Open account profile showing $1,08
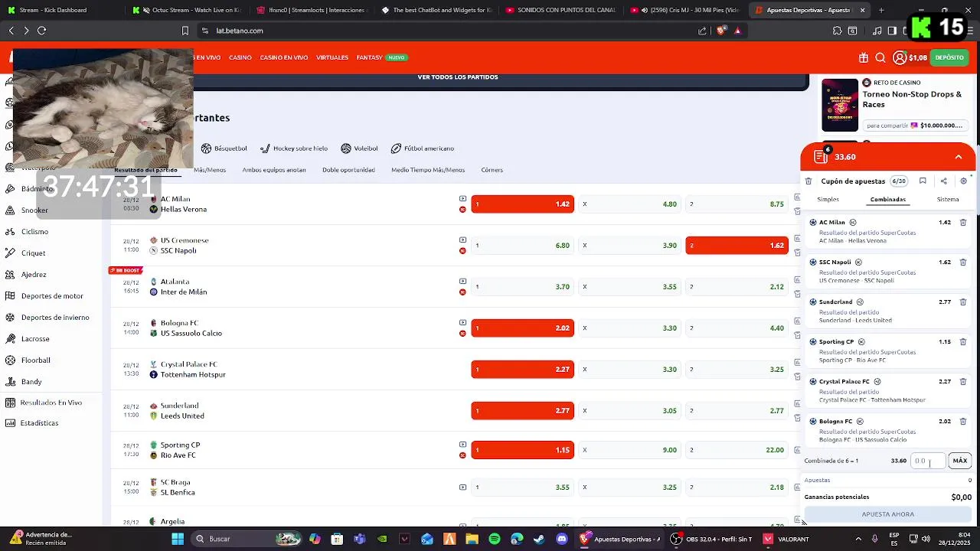Image resolution: width=980 pixels, height=551 pixels. click(910, 57)
